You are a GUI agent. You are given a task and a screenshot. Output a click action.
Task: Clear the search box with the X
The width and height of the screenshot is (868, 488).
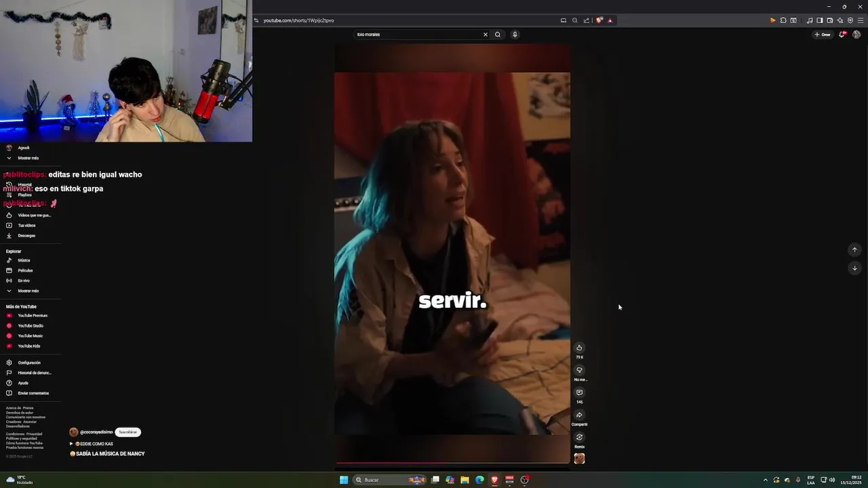485,35
